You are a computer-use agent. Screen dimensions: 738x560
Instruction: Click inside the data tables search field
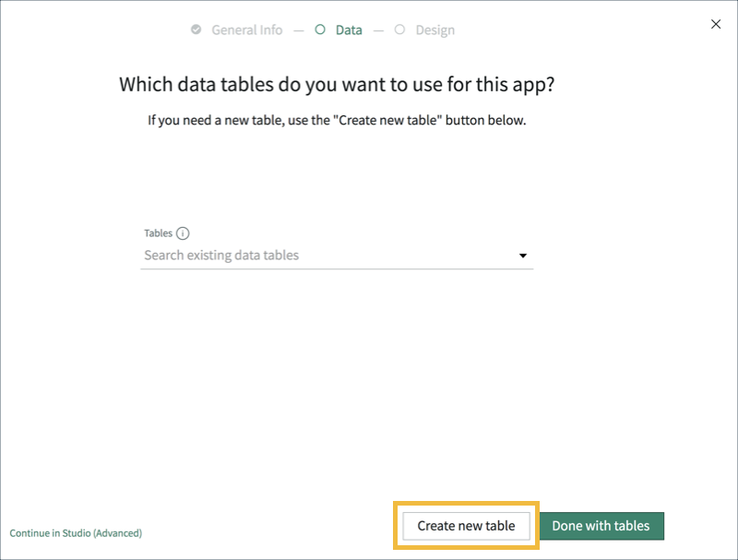(x=277, y=255)
